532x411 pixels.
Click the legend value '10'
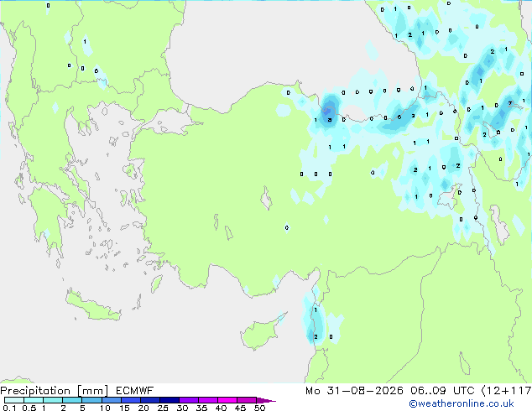tap(105, 408)
